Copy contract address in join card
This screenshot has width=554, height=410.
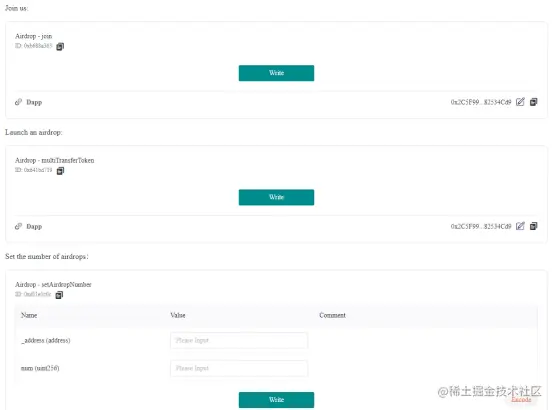click(x=534, y=102)
